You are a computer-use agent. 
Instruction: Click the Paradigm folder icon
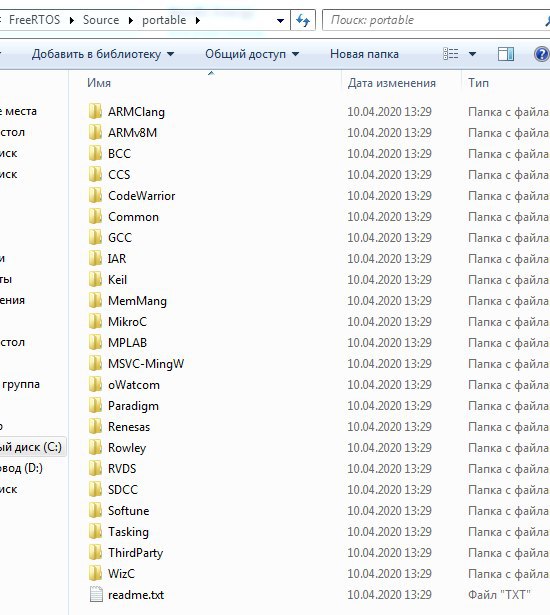(95, 406)
